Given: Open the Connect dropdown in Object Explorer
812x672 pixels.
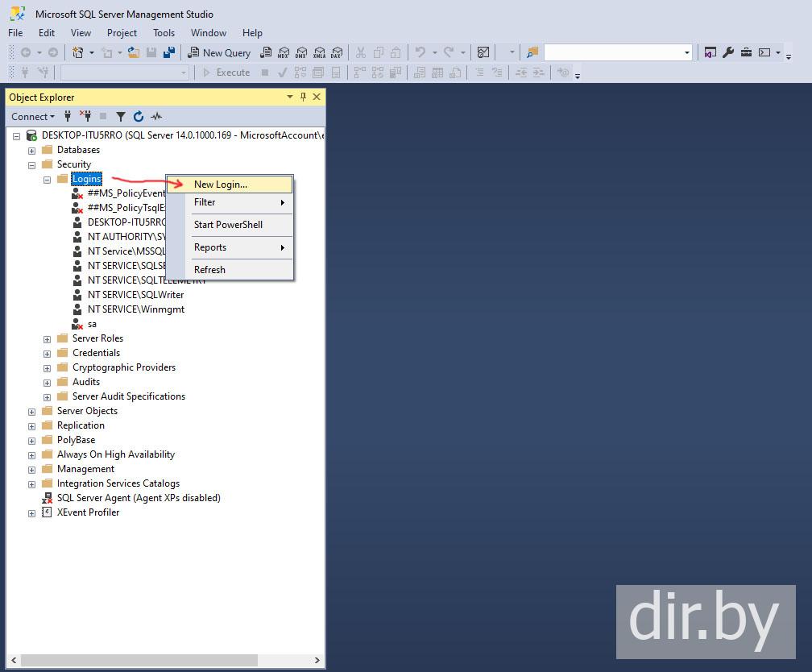Looking at the screenshot, I should pyautogui.click(x=33, y=117).
